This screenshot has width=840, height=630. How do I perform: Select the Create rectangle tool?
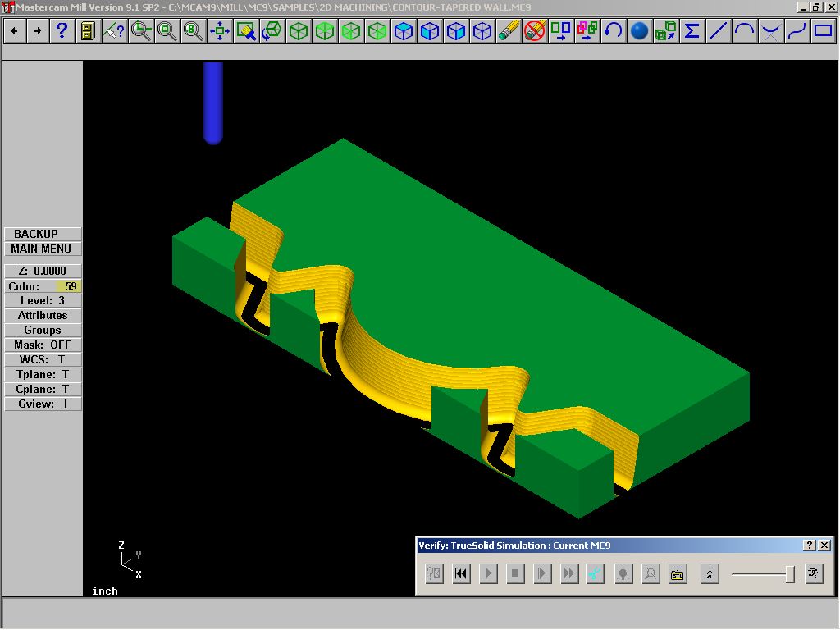point(824,31)
